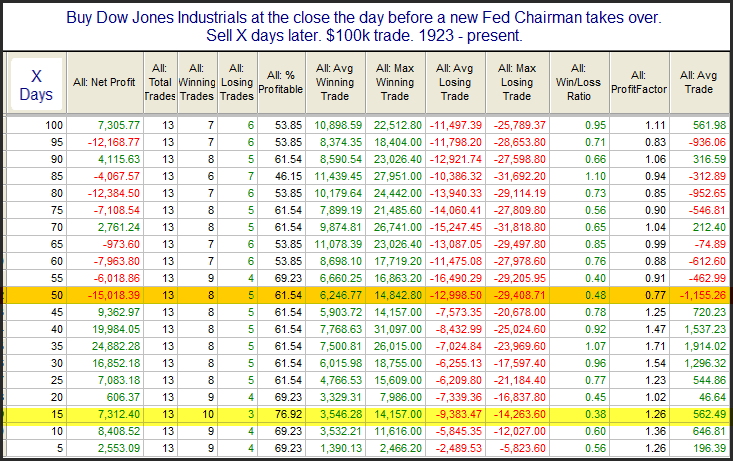The width and height of the screenshot is (733, 461).
Task: Click net profit value 8,408.52
Action: [119, 431]
